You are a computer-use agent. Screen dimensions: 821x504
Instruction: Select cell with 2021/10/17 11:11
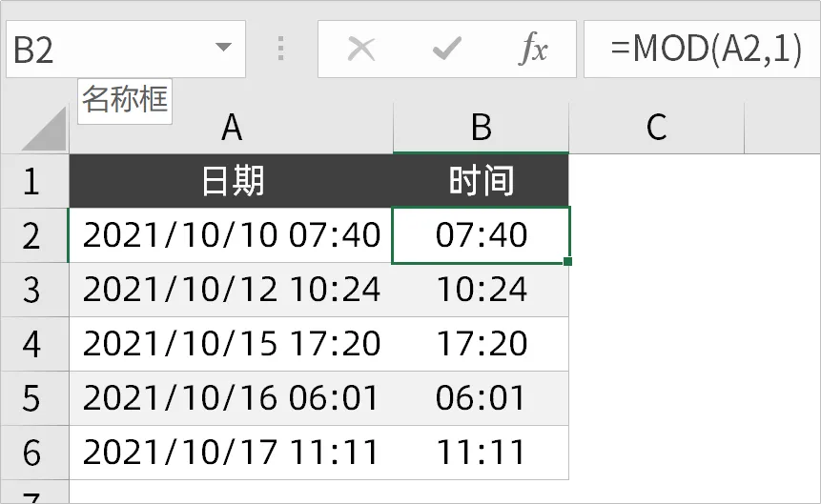click(x=231, y=452)
